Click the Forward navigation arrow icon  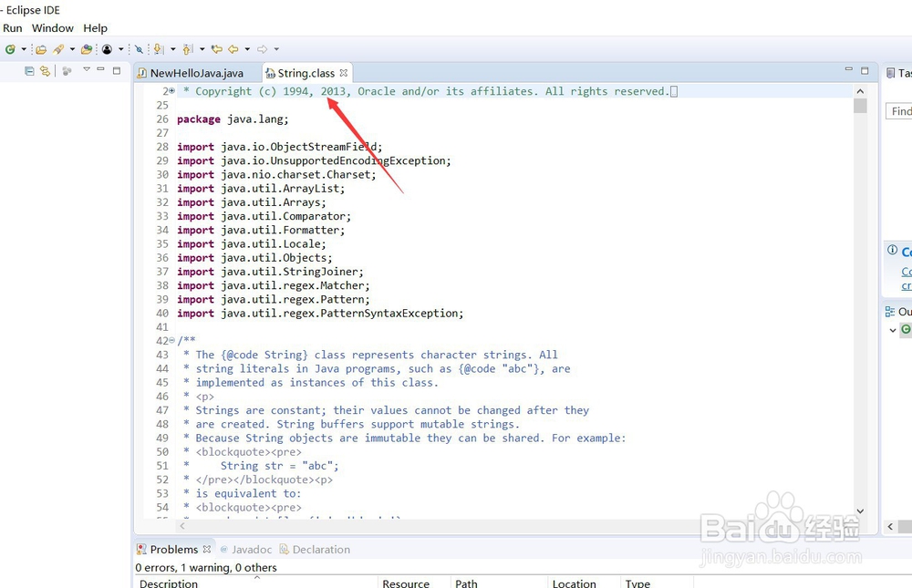click(x=263, y=49)
